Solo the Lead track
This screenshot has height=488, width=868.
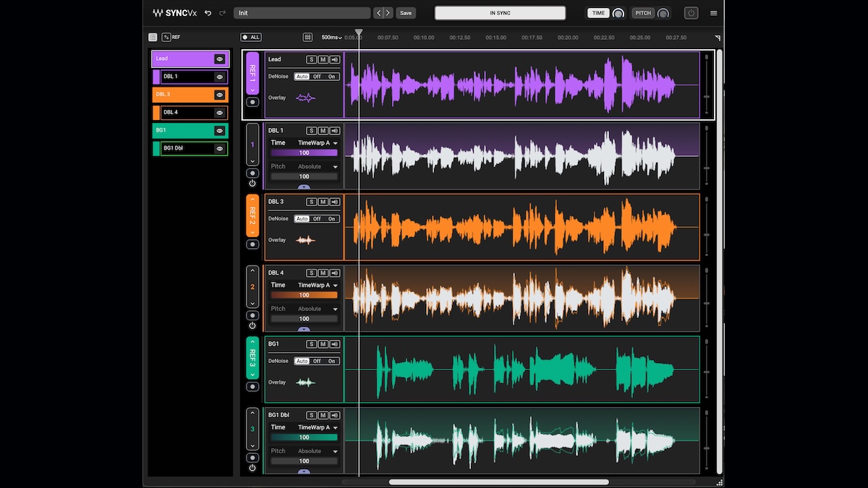click(312, 59)
